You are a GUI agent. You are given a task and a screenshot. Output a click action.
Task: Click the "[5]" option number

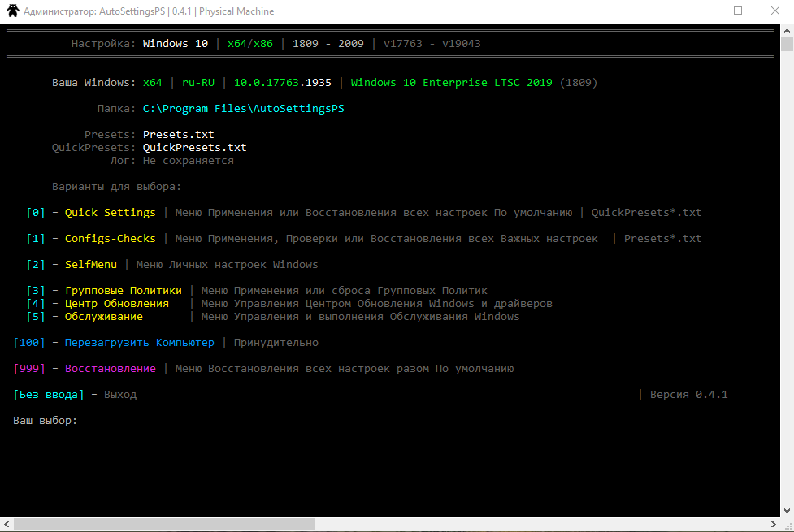pos(36,317)
